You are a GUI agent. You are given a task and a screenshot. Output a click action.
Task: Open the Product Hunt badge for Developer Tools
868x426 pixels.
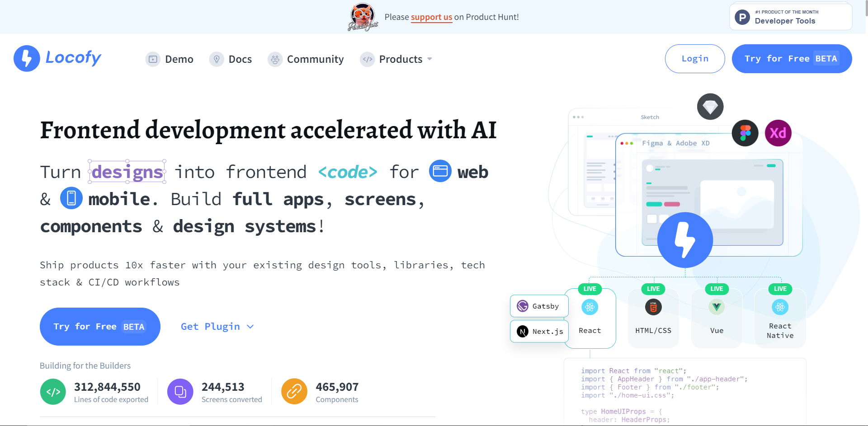[x=790, y=16]
